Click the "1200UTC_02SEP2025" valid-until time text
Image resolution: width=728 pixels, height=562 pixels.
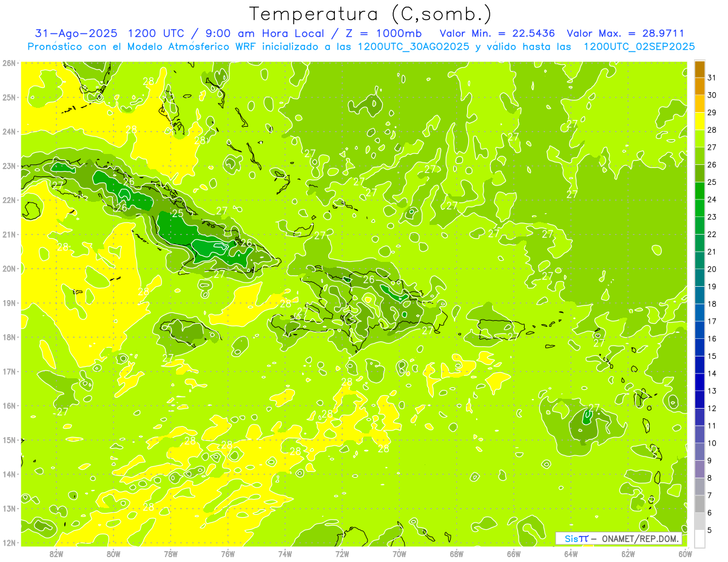pyautogui.click(x=639, y=47)
